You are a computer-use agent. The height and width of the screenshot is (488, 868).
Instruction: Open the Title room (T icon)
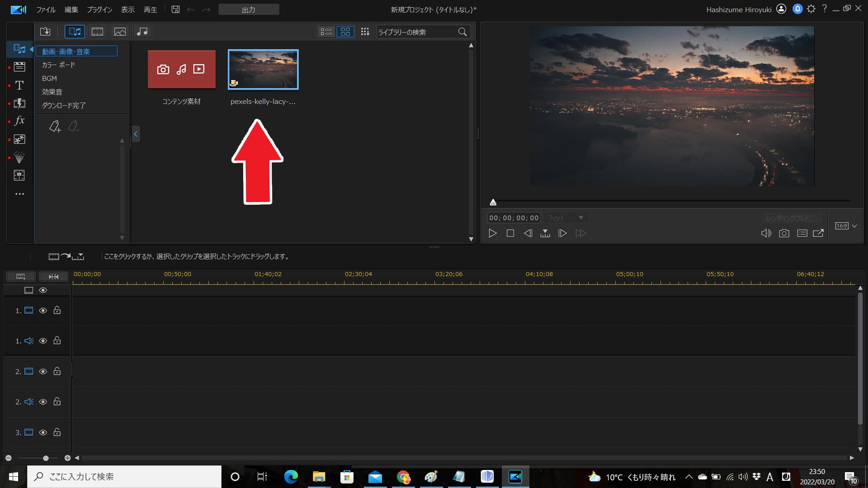click(x=19, y=85)
